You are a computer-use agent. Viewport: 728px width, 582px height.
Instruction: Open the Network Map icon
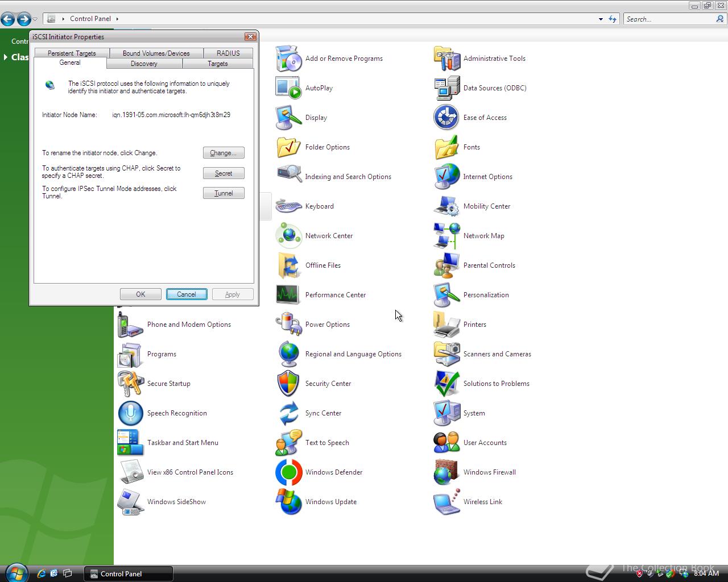coord(446,236)
